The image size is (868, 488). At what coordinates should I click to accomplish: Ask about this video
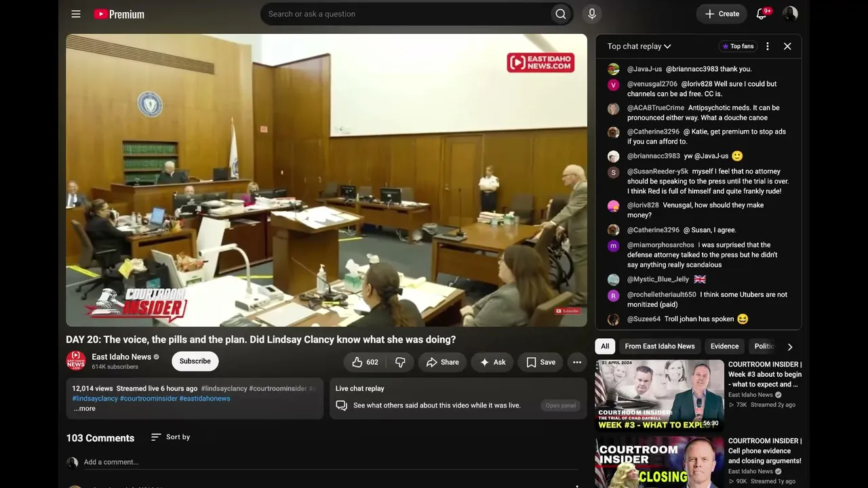click(x=492, y=362)
